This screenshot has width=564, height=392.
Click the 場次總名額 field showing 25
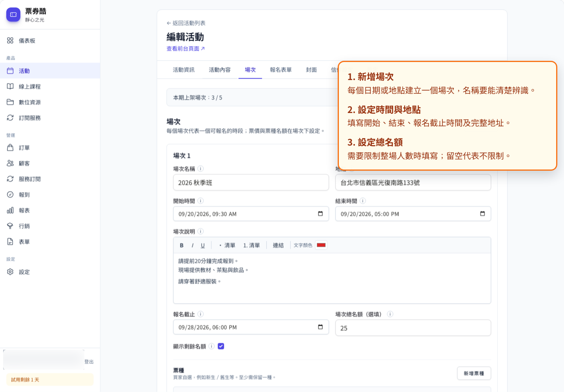coord(413,328)
